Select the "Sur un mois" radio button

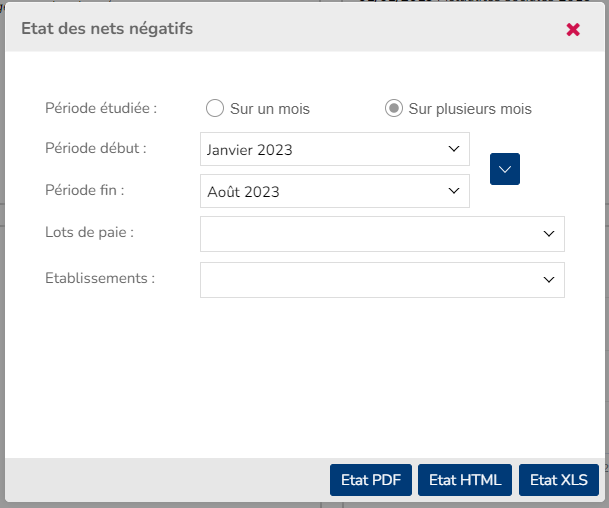pyautogui.click(x=214, y=108)
